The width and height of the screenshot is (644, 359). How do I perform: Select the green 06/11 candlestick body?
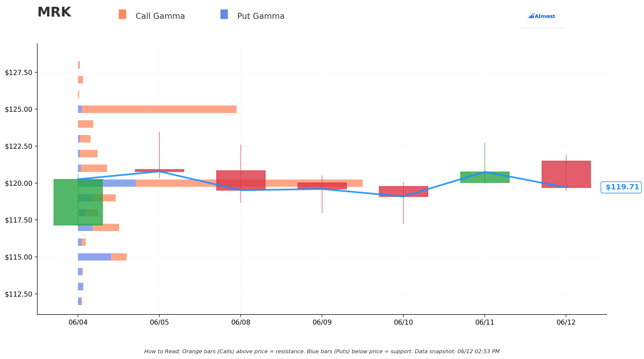(x=485, y=177)
